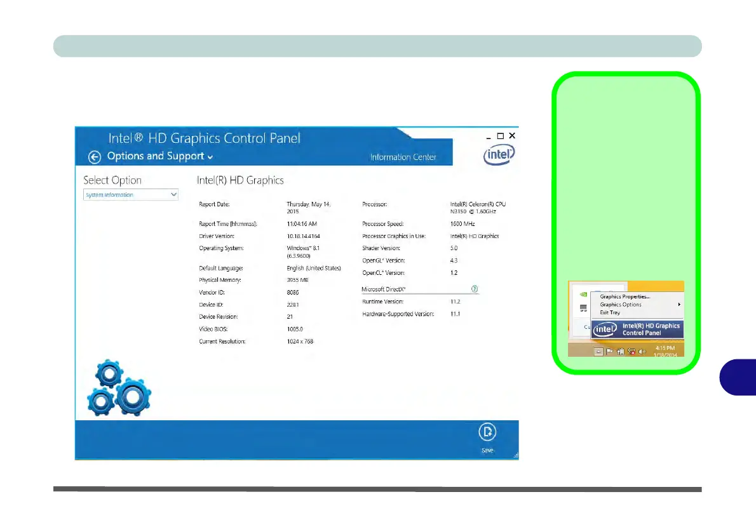
Task: Click the OpenCL Version value 1.2
Action: (454, 273)
